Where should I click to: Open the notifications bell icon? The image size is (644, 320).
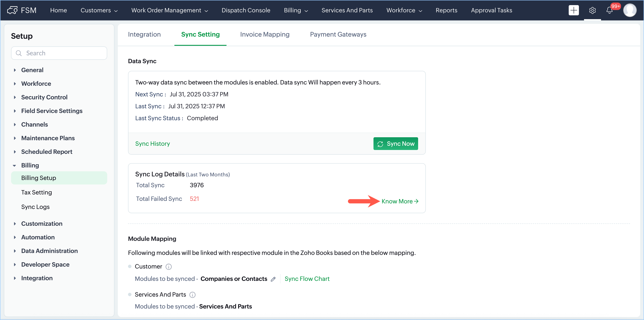click(609, 10)
